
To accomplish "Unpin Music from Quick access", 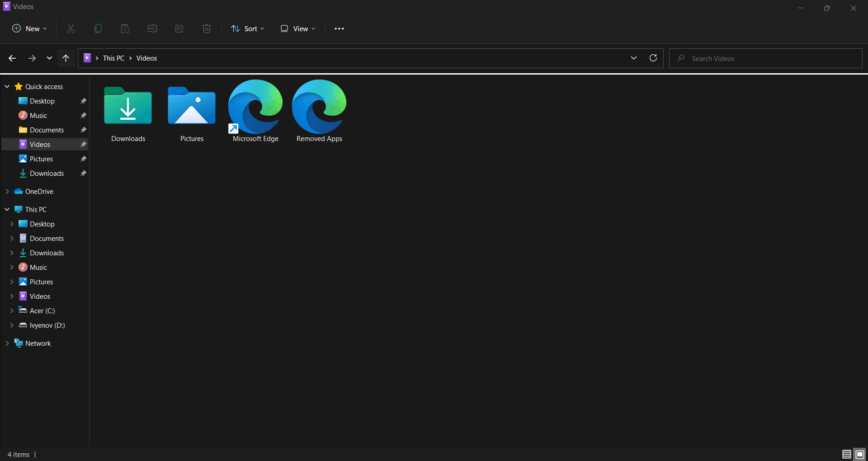I will (83, 115).
